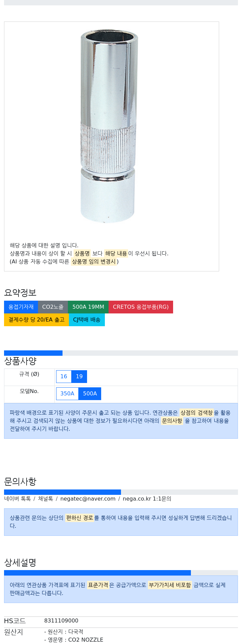This screenshot has height=644, width=242.
Task: Click the highlighted 상점의 검색창 text
Action: pyautogui.click(x=197, y=413)
